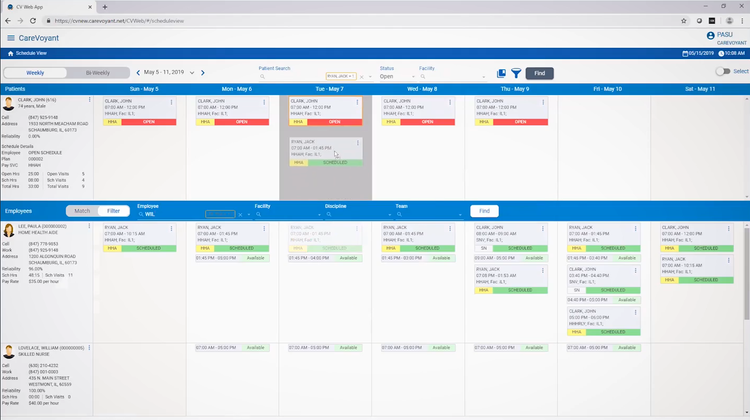
Task: Clear the RYAN, JACK patient search chip
Action: click(x=362, y=77)
